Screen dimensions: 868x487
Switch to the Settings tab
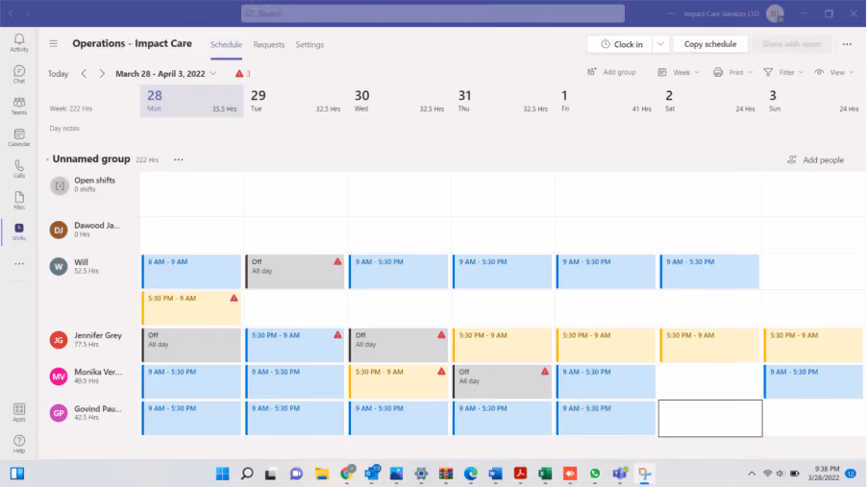pos(310,44)
